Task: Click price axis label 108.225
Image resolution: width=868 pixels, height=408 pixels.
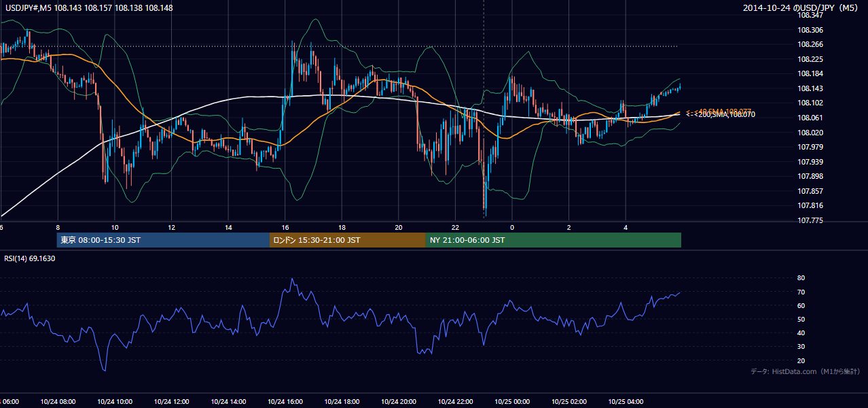Action: 810,59
